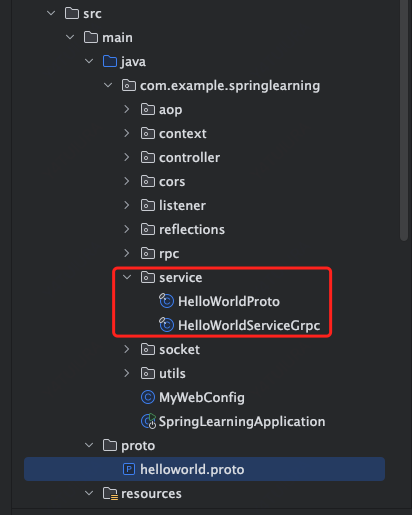Expand the controller package

click(x=127, y=157)
